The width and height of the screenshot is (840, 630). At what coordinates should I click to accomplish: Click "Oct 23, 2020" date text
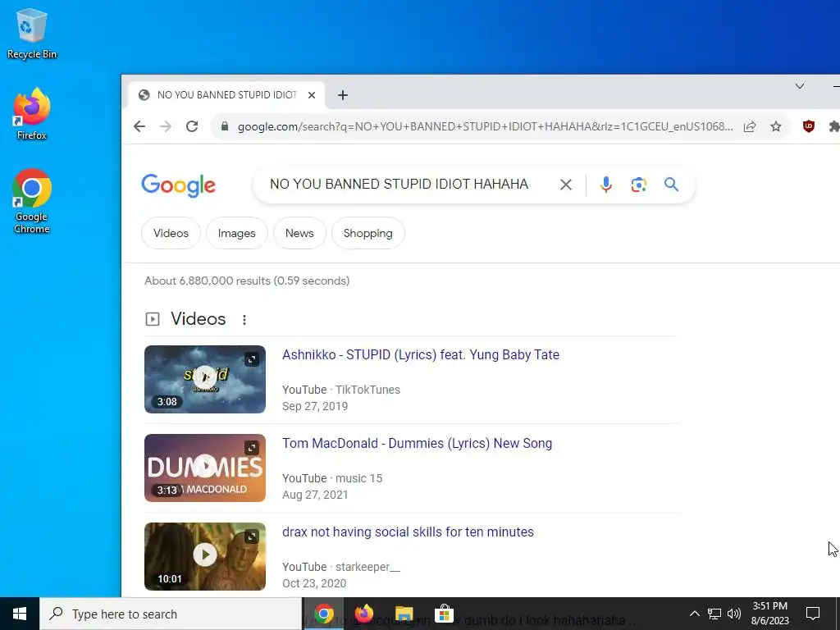pyautogui.click(x=314, y=583)
